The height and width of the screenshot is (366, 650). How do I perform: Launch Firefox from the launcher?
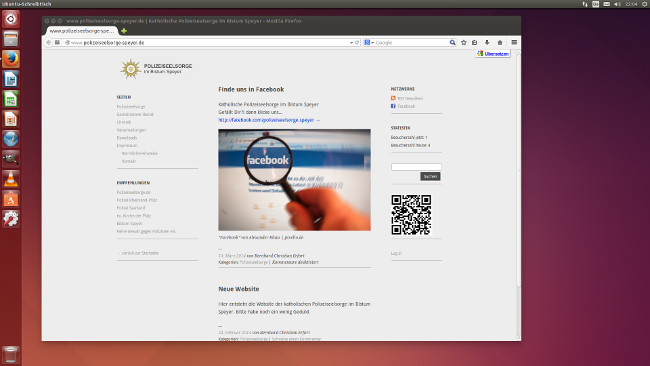click(11, 59)
